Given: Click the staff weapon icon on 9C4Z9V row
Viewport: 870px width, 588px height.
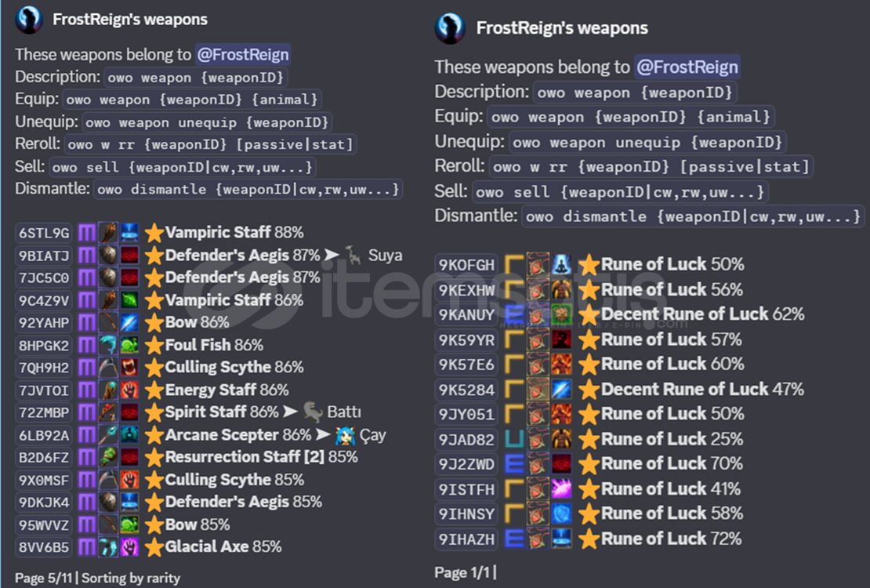Looking at the screenshot, I should [x=108, y=300].
